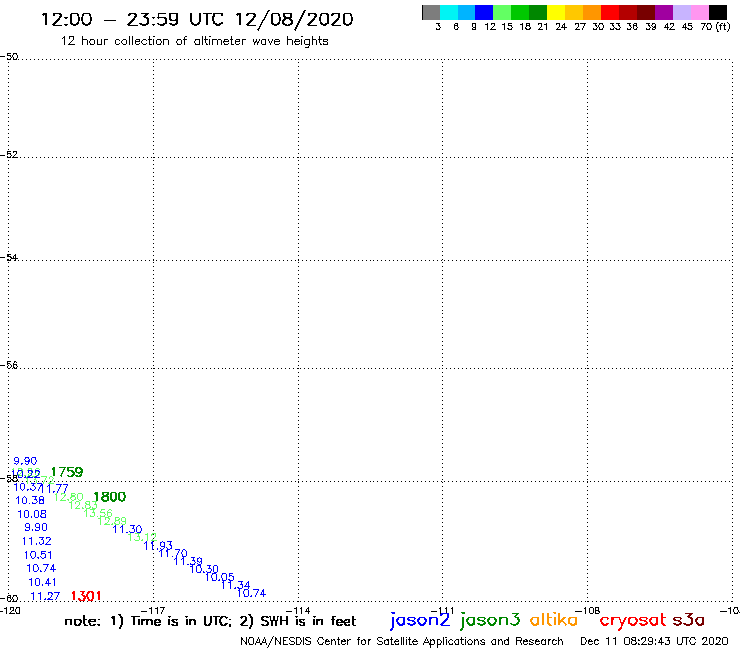Image resolution: width=740 pixels, height=650 pixels.
Task: Click the green wave height value '12.89'
Action: [x=112, y=521]
